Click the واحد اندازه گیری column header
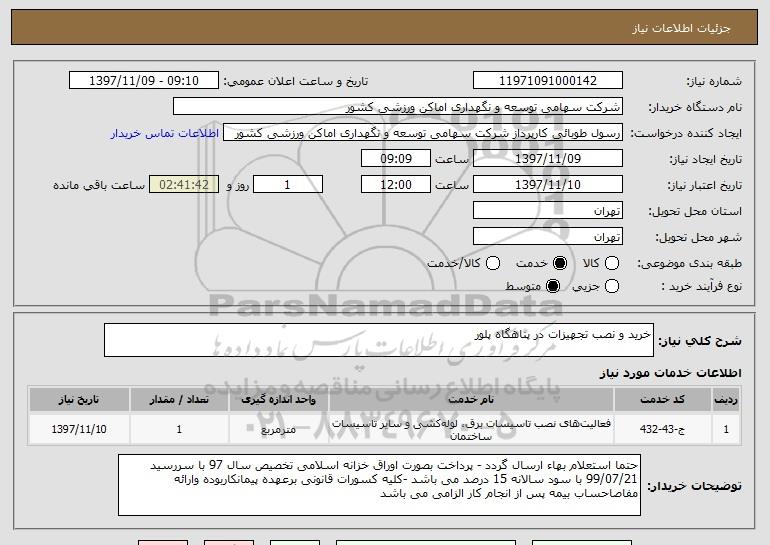 click(278, 400)
